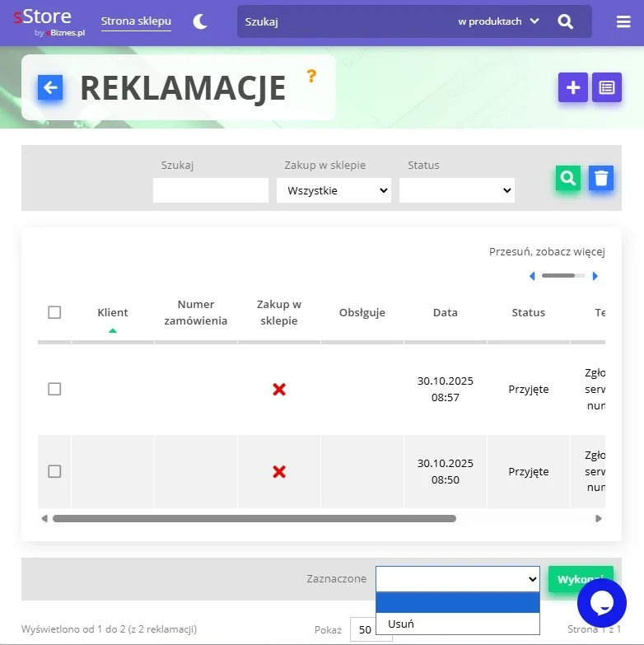
Task: Check the select-all header checkbox
Action: coord(54,312)
